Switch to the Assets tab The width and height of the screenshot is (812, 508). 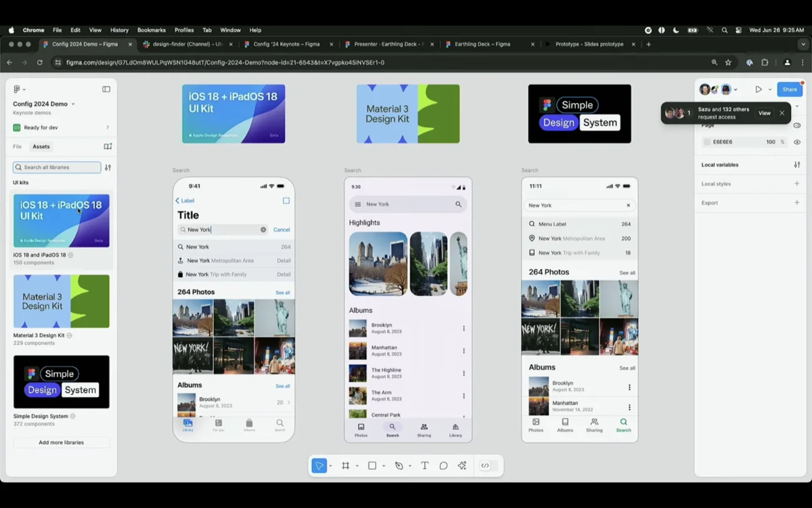41,146
